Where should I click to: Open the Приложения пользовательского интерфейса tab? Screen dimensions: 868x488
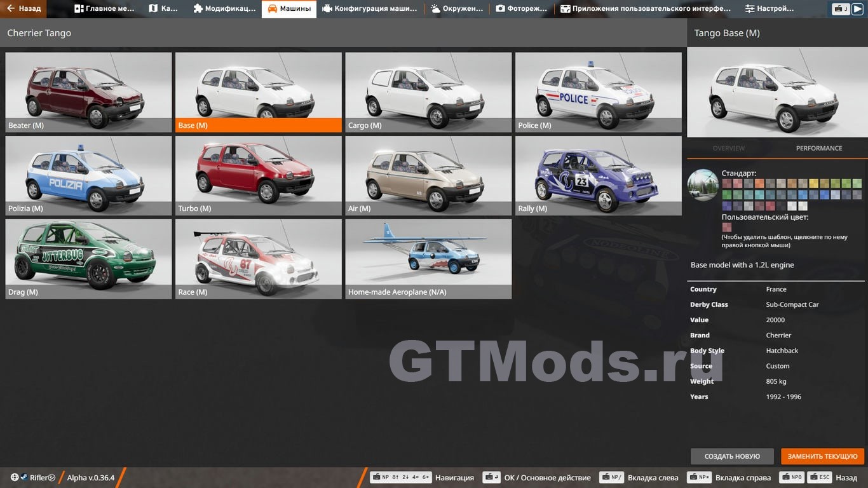(645, 9)
